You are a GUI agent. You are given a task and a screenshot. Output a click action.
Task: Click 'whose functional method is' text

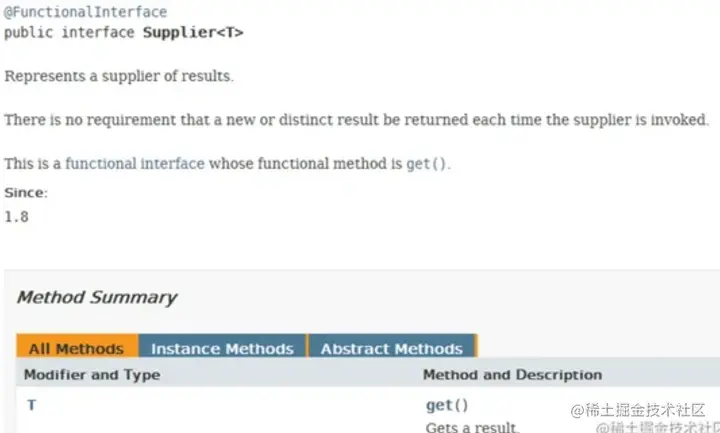click(x=305, y=163)
